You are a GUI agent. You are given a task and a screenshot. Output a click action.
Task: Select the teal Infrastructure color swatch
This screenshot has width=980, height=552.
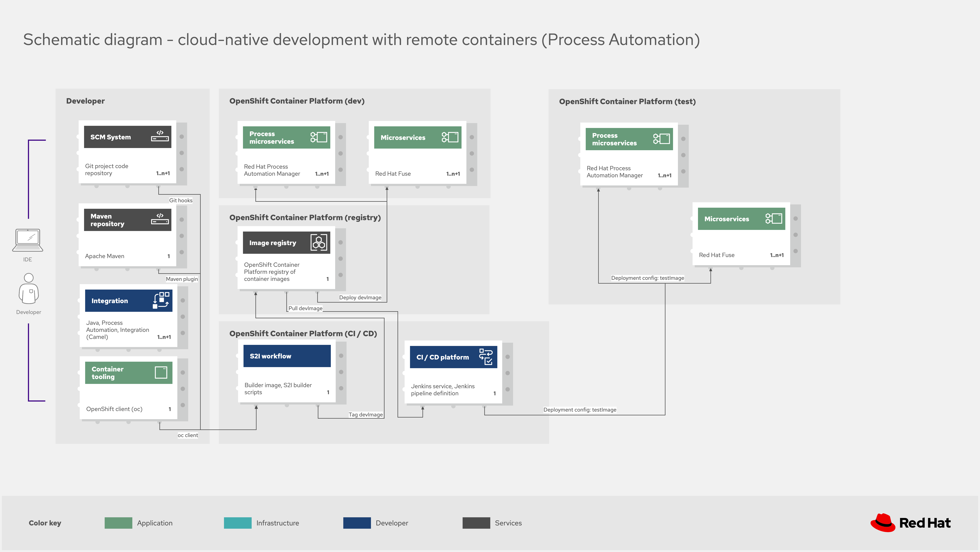click(237, 523)
